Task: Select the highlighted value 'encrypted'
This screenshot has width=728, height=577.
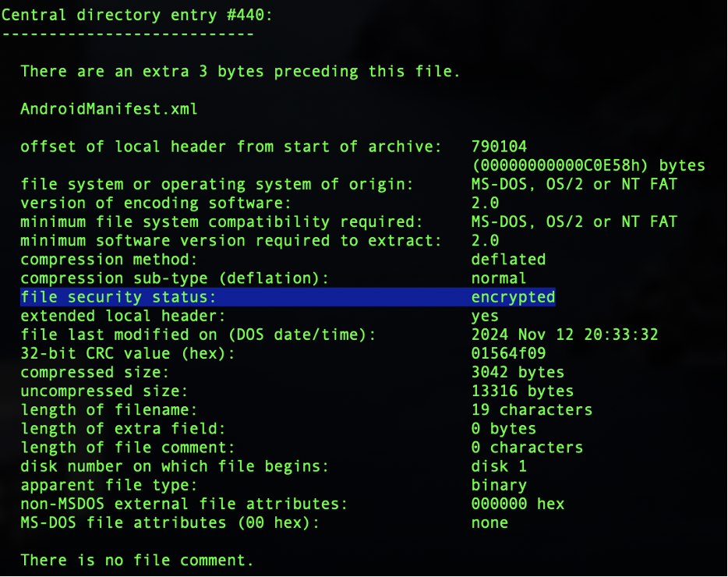Action: [513, 297]
